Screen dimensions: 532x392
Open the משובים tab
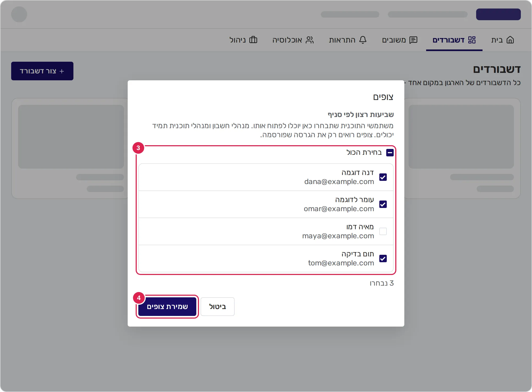400,40
